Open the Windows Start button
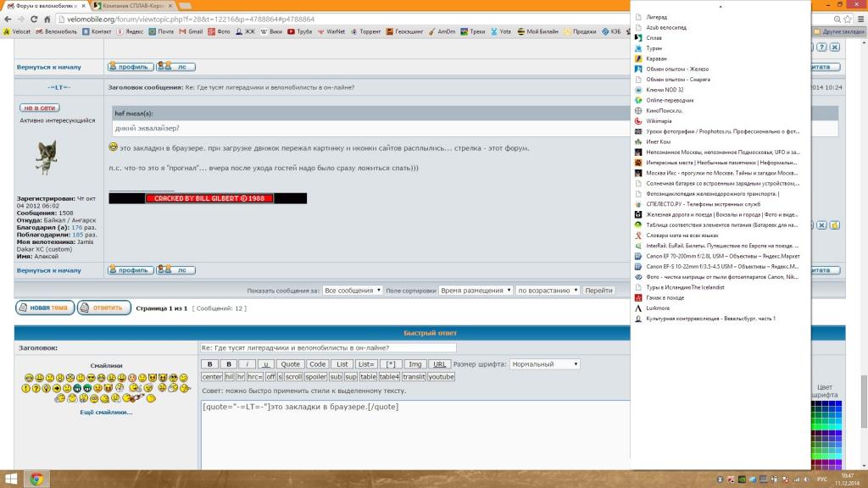The height and width of the screenshot is (488, 868). click(11, 479)
